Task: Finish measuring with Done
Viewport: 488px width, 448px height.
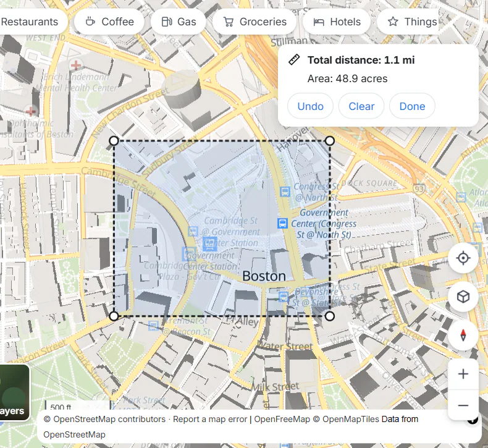Action: [x=412, y=106]
